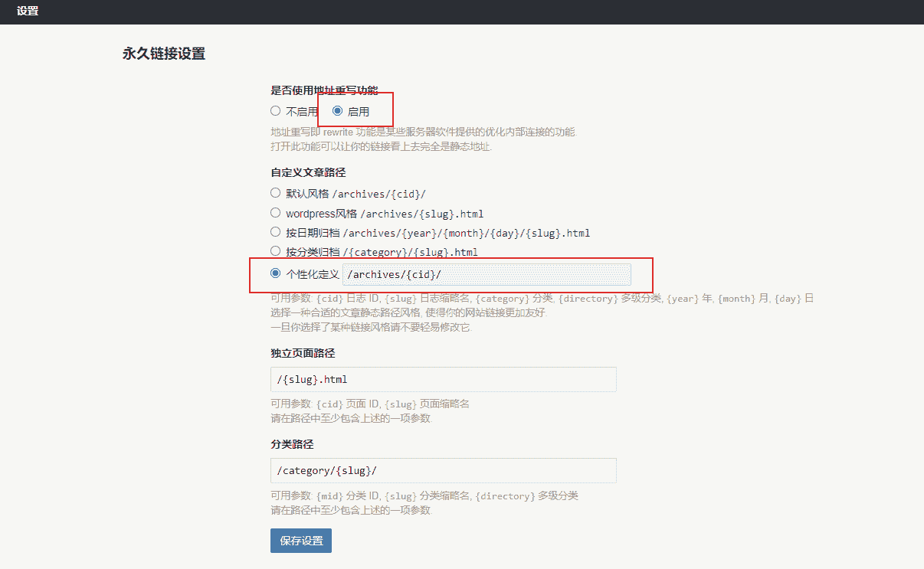Click the rewrite 功能 description text
Image resolution: width=924 pixels, height=569 pixels.
tap(422, 132)
